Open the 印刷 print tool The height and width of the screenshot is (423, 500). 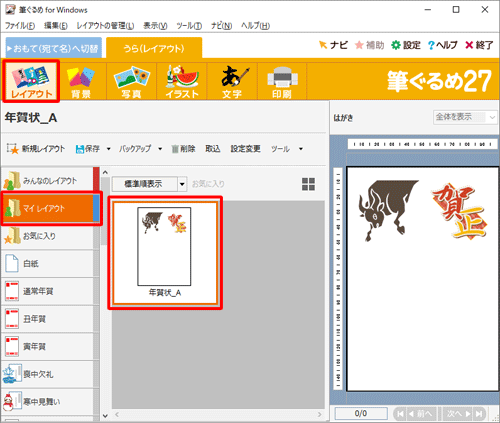pos(282,82)
